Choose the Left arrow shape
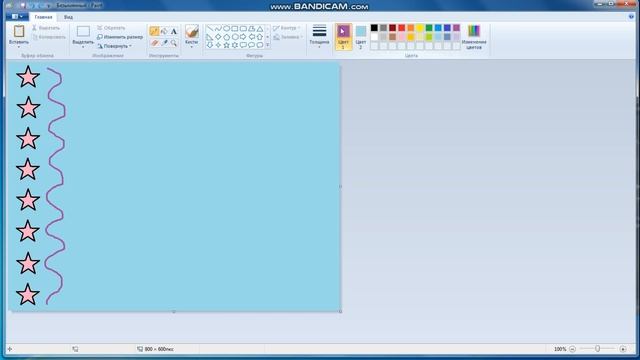The image size is (640, 360). click(x=251, y=37)
